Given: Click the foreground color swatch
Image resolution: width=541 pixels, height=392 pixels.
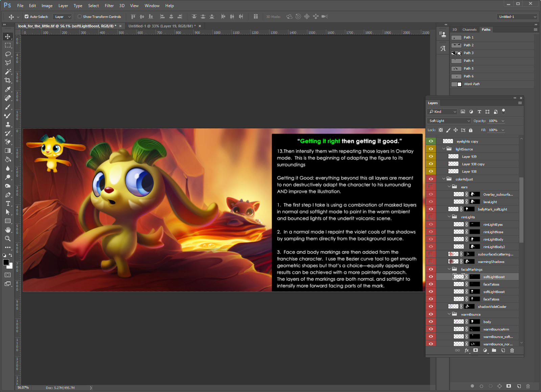Looking at the screenshot, I should coord(6,263).
